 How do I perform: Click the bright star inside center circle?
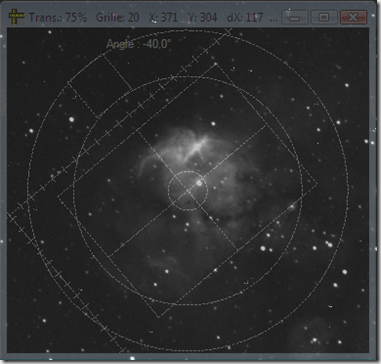pyautogui.click(x=199, y=183)
